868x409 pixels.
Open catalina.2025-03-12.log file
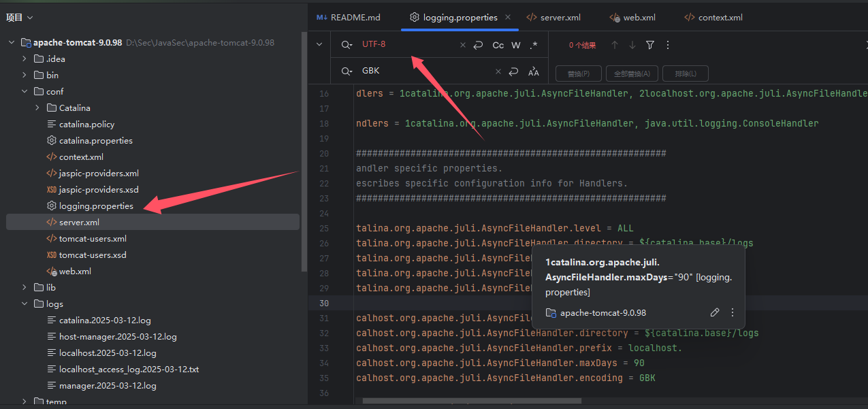[x=105, y=320]
